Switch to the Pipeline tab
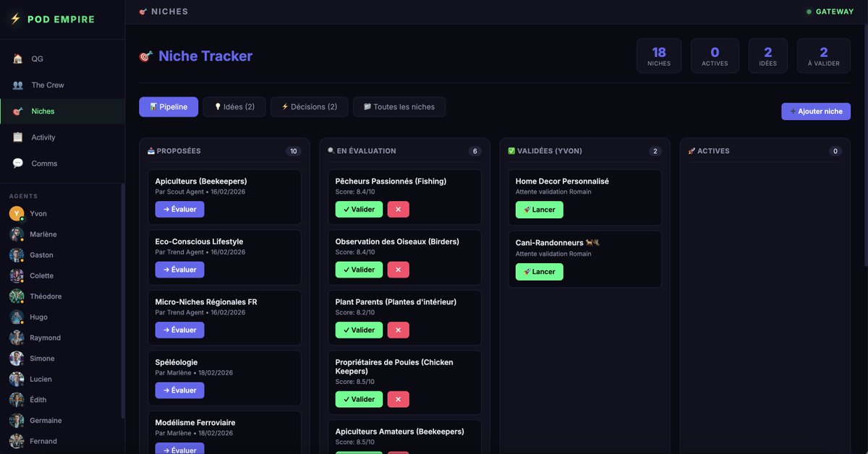Screen dimensions: 868x454 169,107
